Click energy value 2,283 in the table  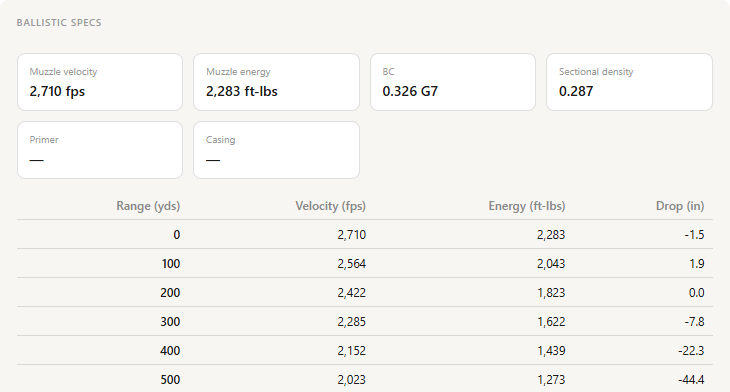click(551, 235)
